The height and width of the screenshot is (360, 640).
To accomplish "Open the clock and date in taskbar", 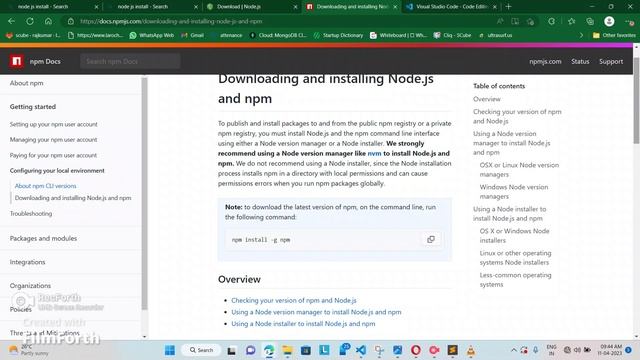I will 611,350.
